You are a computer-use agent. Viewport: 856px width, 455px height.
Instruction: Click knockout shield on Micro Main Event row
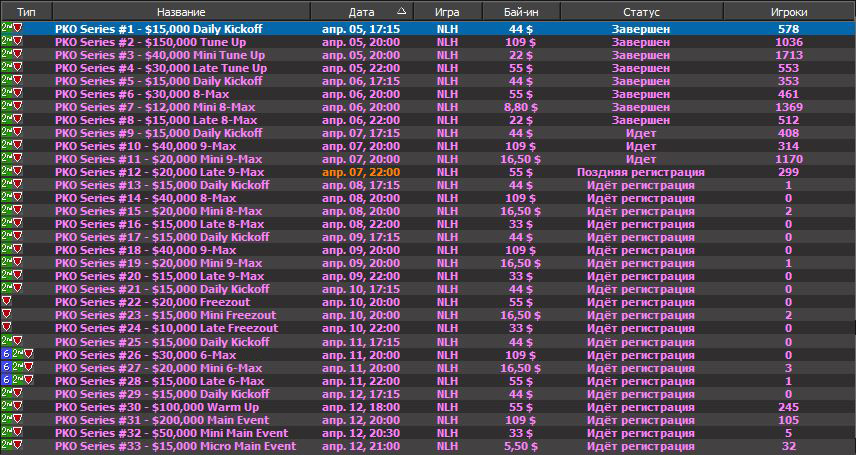[17, 446]
